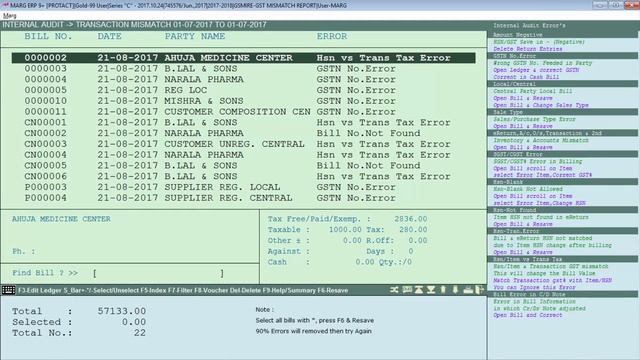Click 'Correct in Cash Bill' hint
The image size is (640, 360).
click(x=526, y=77)
